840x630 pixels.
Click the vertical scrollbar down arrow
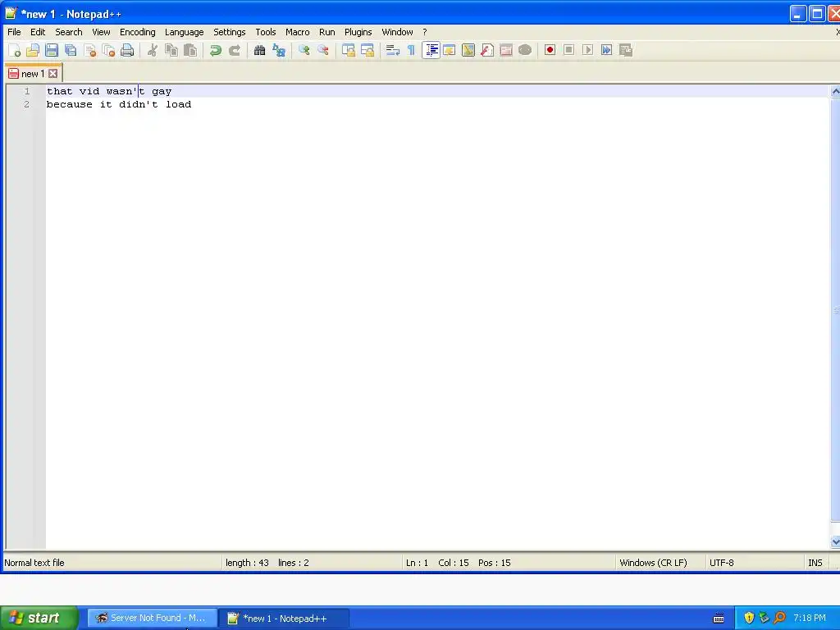[835, 542]
